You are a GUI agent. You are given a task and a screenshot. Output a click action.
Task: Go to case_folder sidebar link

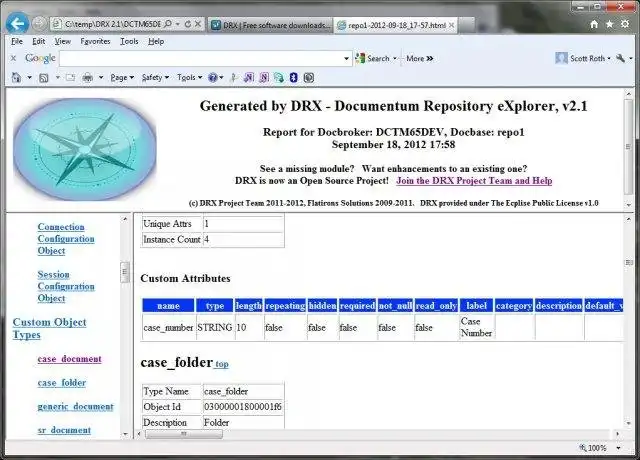(x=62, y=382)
